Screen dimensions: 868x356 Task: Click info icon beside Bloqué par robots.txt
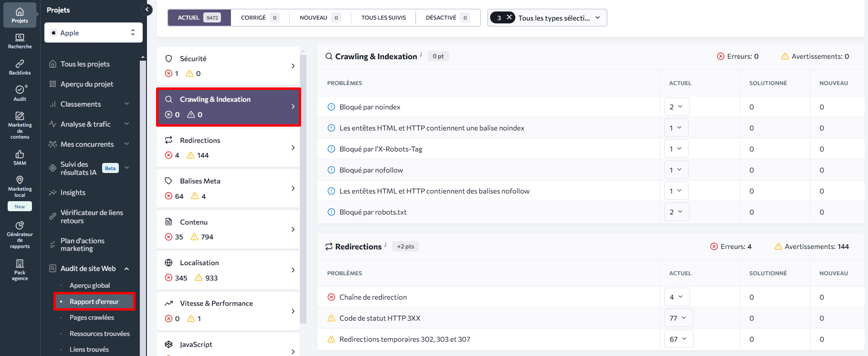331,212
